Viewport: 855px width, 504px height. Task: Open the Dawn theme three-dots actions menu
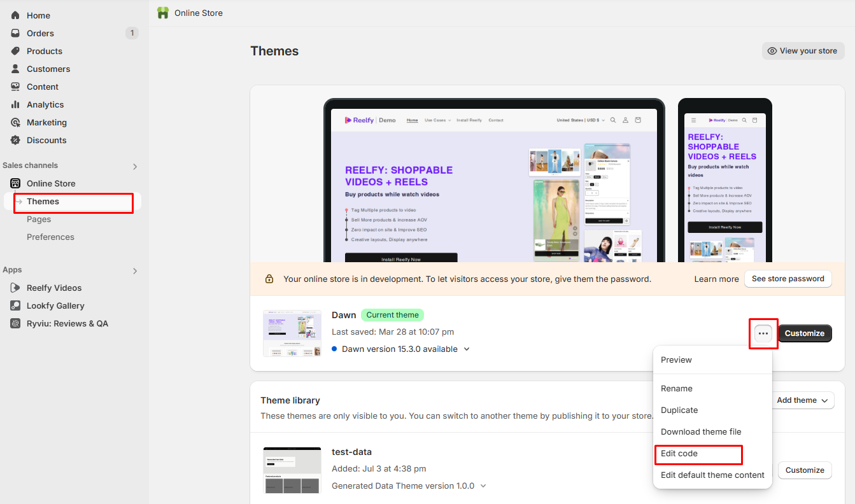coord(763,333)
